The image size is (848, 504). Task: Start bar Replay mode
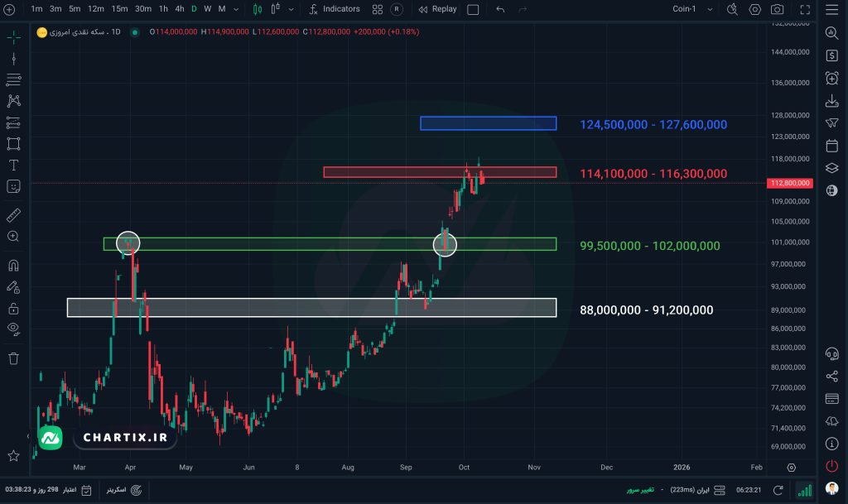point(436,9)
